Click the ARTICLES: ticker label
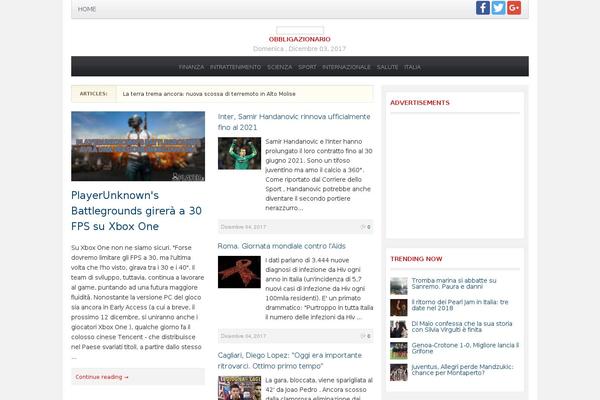 [93, 94]
